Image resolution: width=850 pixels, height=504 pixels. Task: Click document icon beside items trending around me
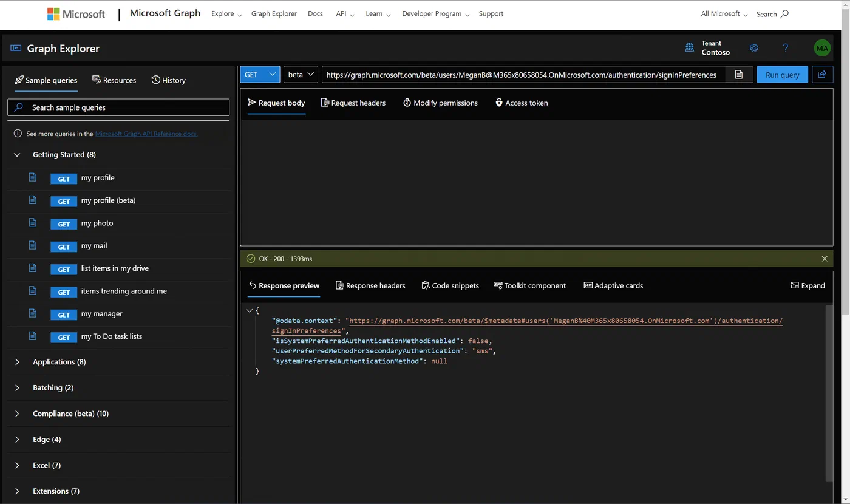pos(33,290)
